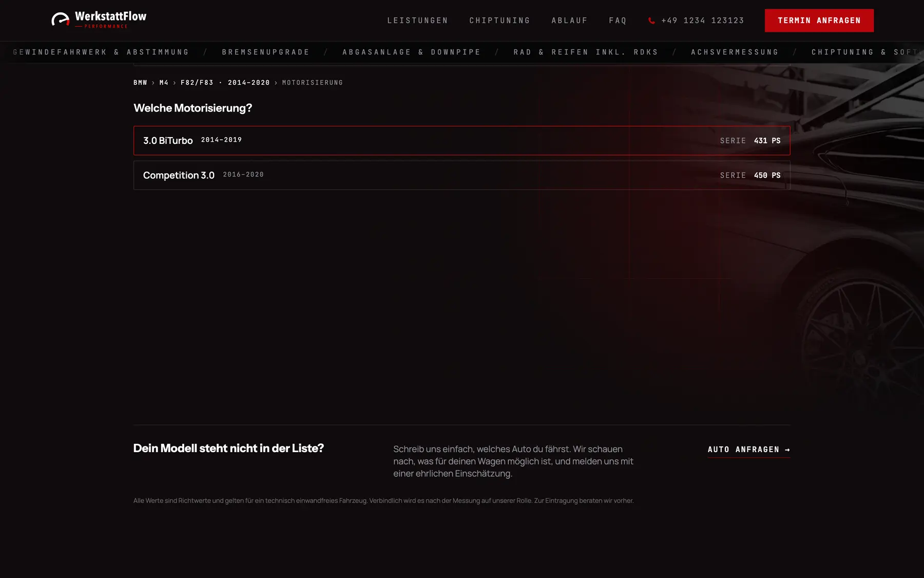Select the 3.0 BiTurbo 431 PS engine option

461,140
